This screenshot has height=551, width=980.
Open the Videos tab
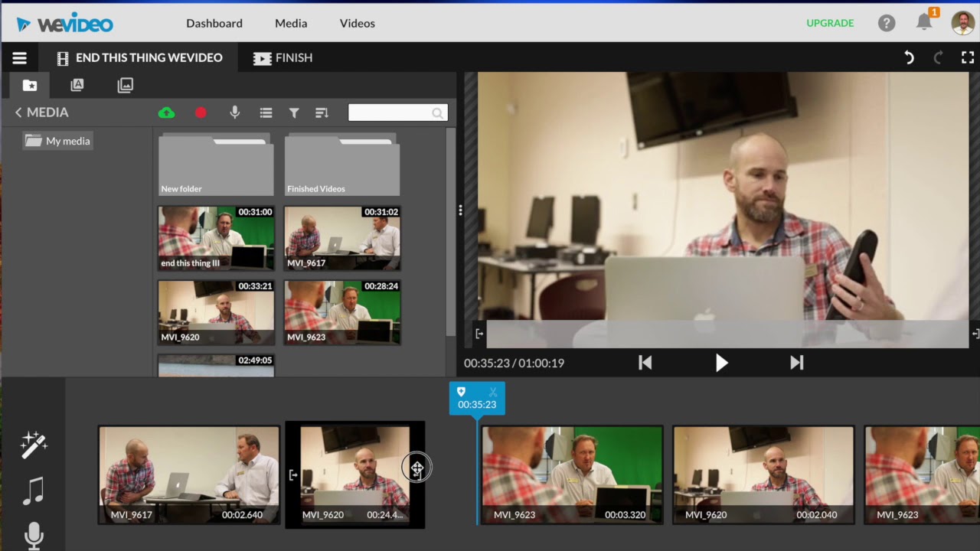tap(358, 24)
